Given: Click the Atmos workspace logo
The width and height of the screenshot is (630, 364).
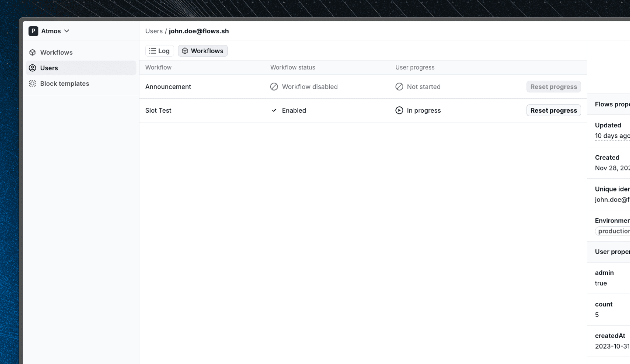Looking at the screenshot, I should 33,31.
